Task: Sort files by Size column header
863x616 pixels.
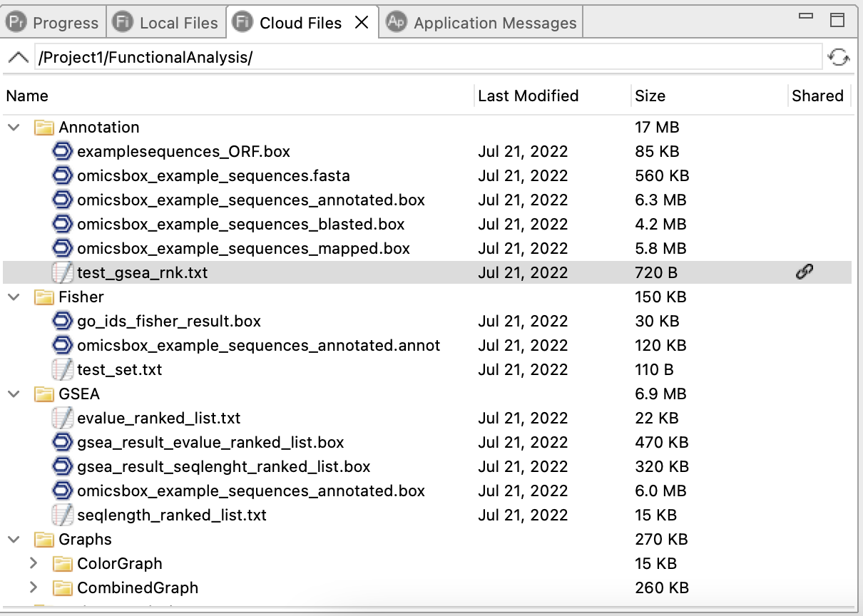Action: (650, 96)
